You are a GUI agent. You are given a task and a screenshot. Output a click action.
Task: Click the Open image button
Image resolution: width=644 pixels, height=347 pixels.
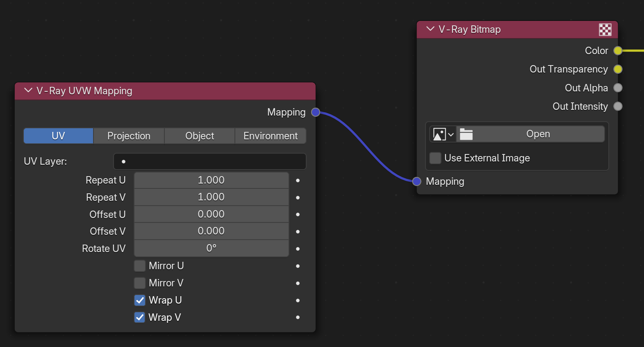coord(530,134)
